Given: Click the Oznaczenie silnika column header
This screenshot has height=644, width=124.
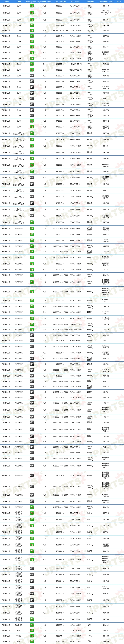Looking at the screenshot, I should [106, 2].
